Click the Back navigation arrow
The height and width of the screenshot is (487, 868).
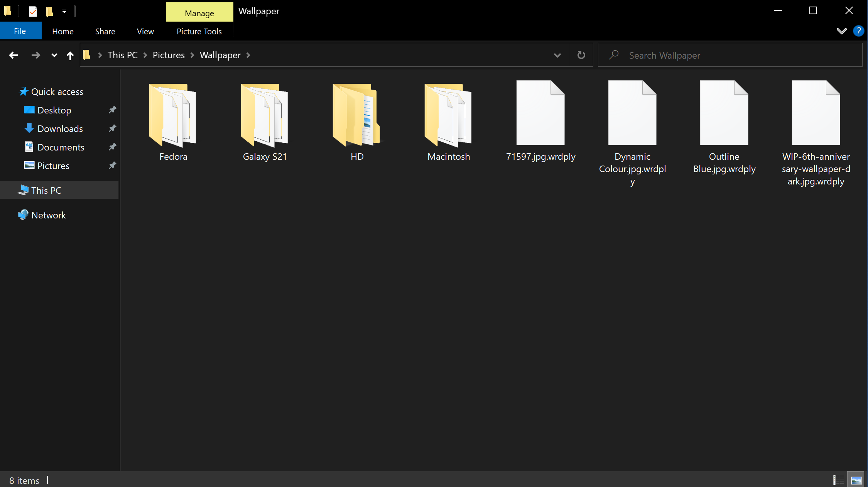(x=14, y=55)
